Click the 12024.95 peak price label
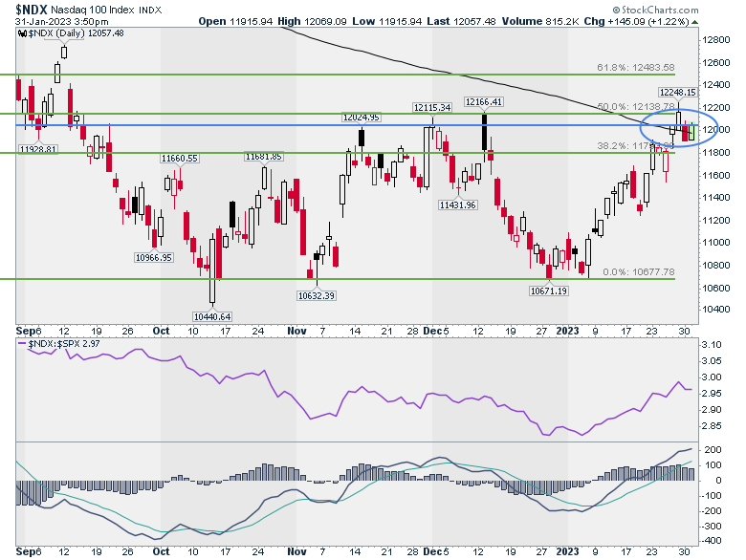 (x=362, y=117)
